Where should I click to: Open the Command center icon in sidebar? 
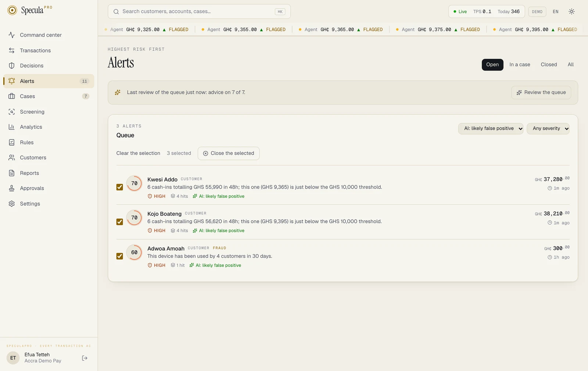click(12, 35)
